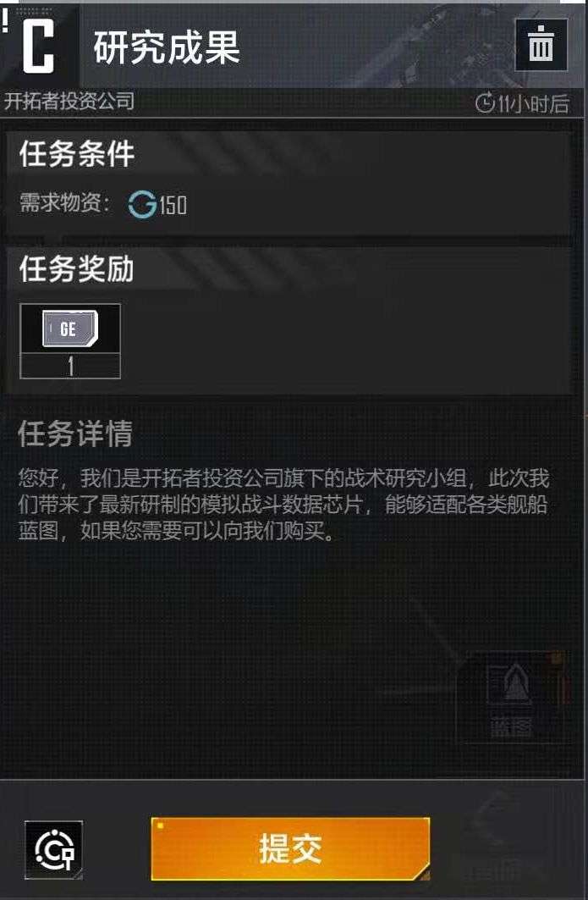Tap the faded 蓝图 blueprint icon
The height and width of the screenshot is (900, 588).
tap(512, 698)
